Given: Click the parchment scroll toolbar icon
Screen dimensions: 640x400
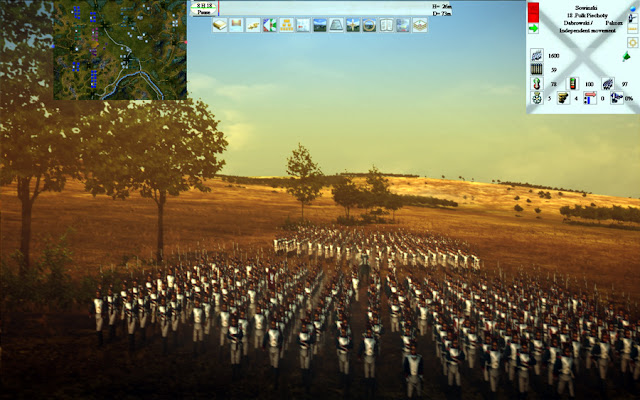Looking at the screenshot, I should pos(236,25).
